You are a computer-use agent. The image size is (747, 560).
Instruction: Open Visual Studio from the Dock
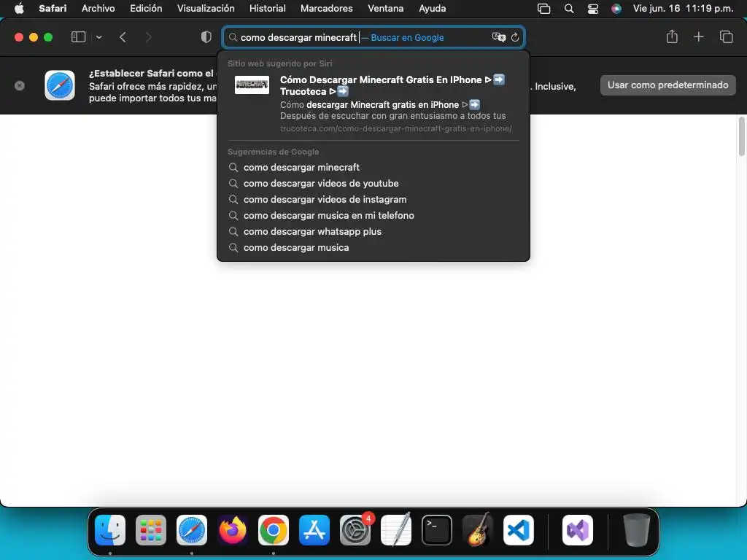pyautogui.click(x=578, y=530)
